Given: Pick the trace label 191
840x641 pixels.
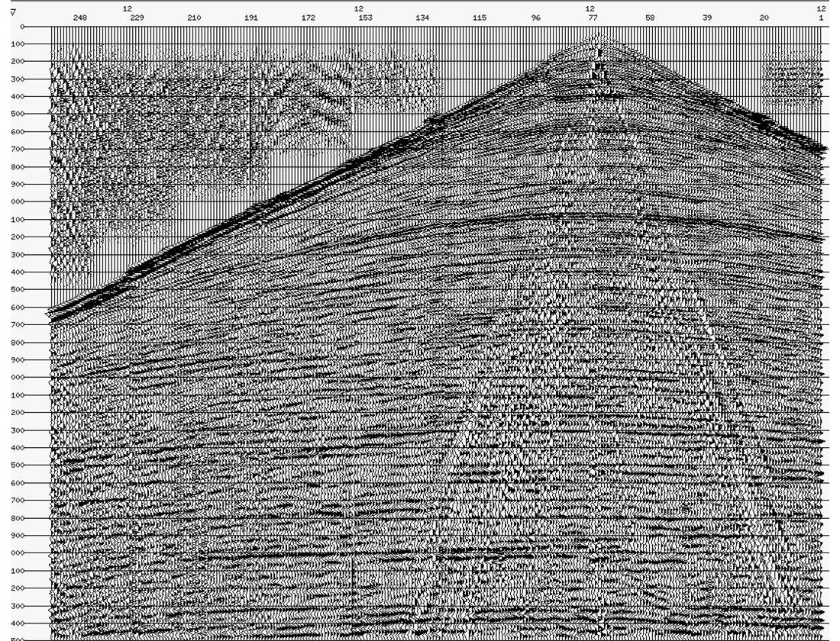Looking at the screenshot, I should pos(251,18).
